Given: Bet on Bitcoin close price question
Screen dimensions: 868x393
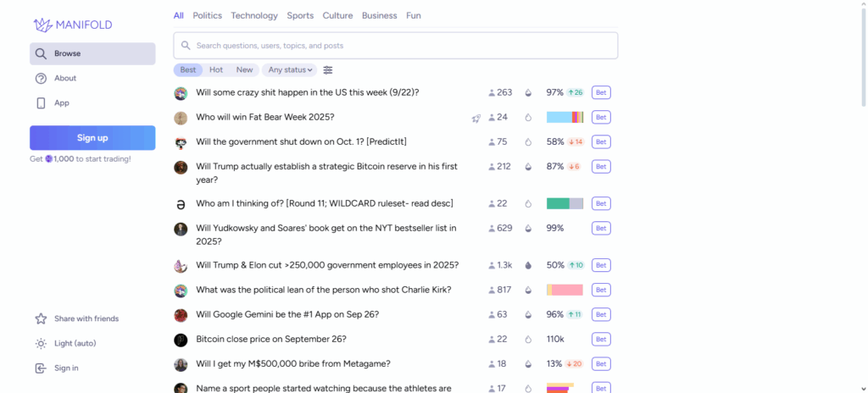Looking at the screenshot, I should pos(601,340).
